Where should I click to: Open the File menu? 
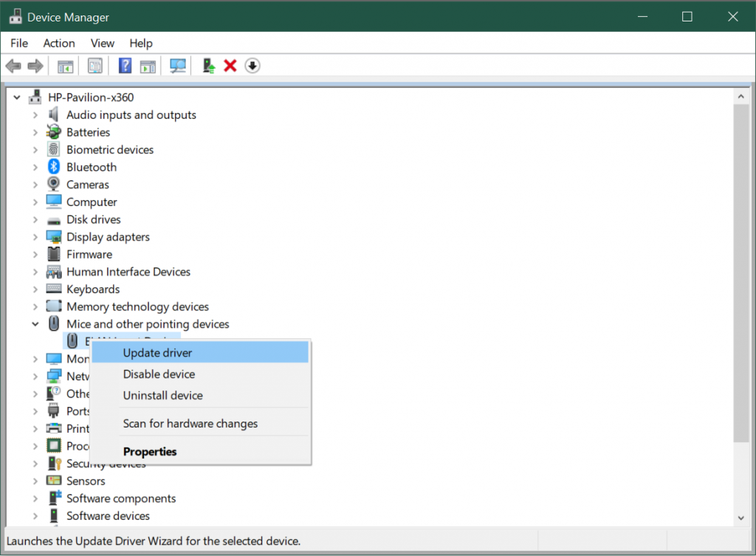tap(19, 43)
